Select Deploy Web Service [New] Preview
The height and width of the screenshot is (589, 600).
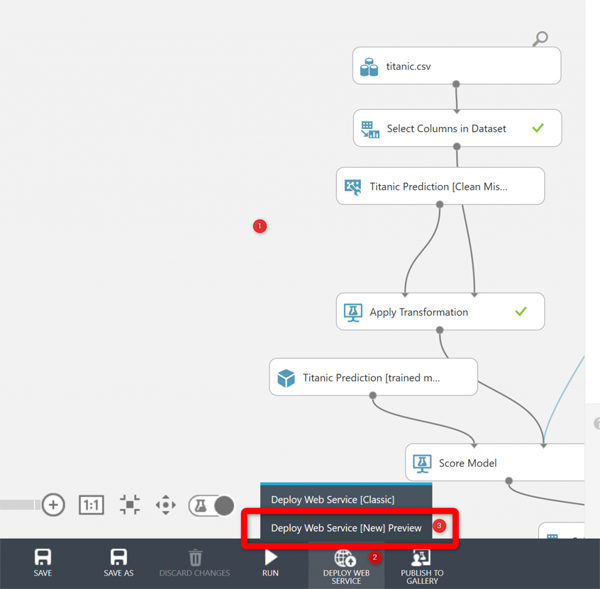pyautogui.click(x=346, y=528)
